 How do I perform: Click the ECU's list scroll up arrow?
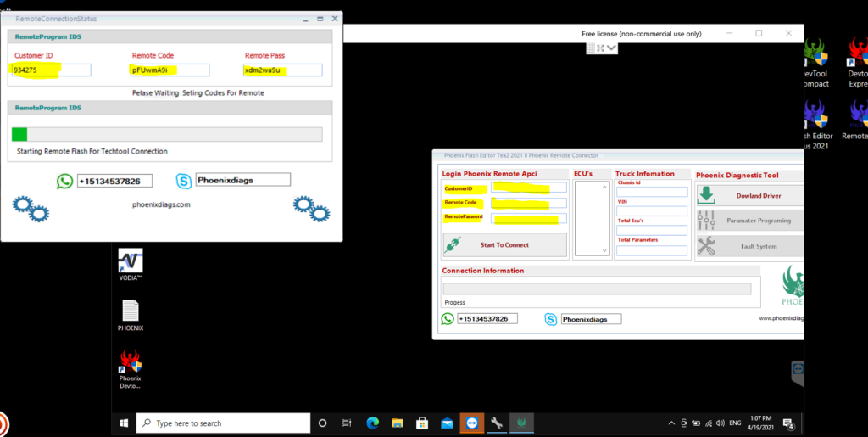pyautogui.click(x=604, y=187)
